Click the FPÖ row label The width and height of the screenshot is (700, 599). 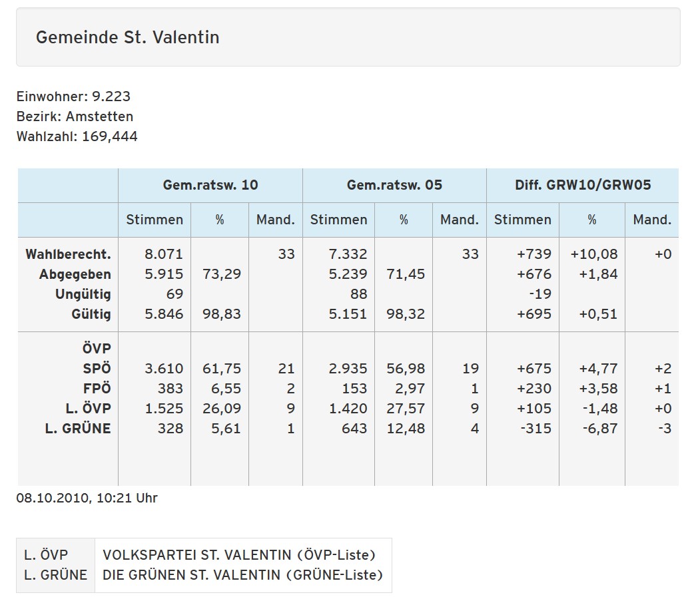(97, 389)
